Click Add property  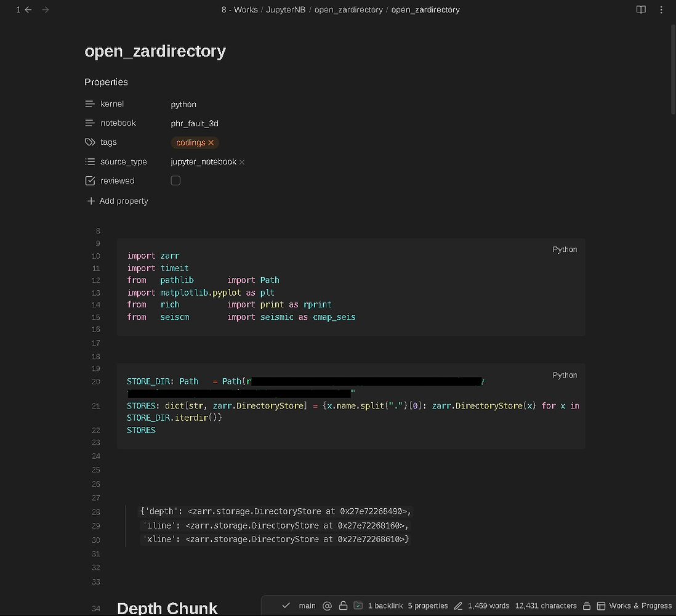pyautogui.click(x=117, y=201)
